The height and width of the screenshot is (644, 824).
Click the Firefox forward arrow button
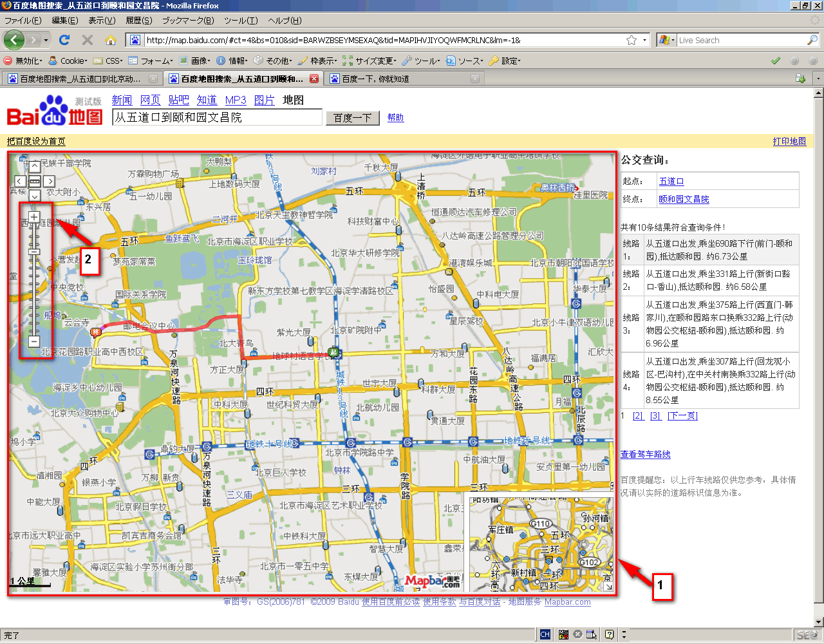[x=33, y=40]
